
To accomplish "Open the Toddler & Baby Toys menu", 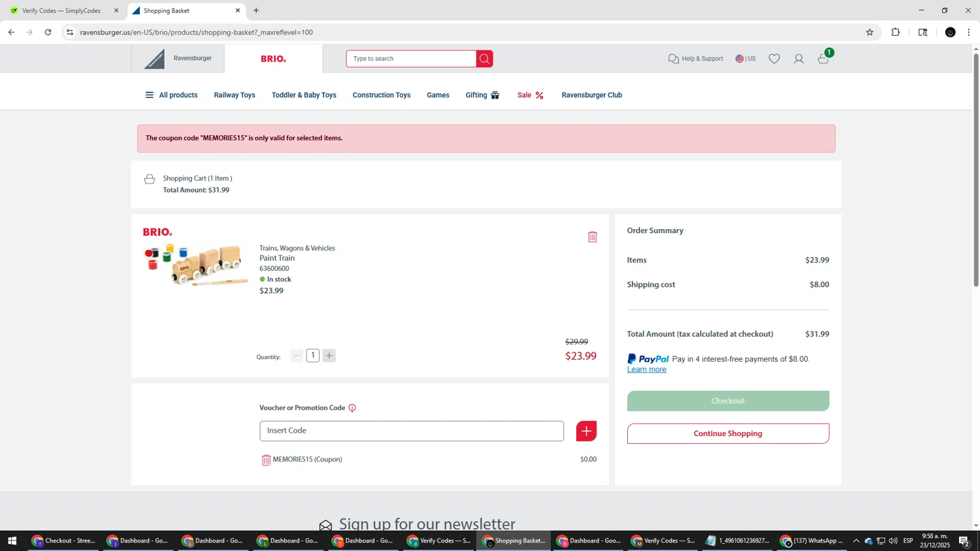I will 304,95.
